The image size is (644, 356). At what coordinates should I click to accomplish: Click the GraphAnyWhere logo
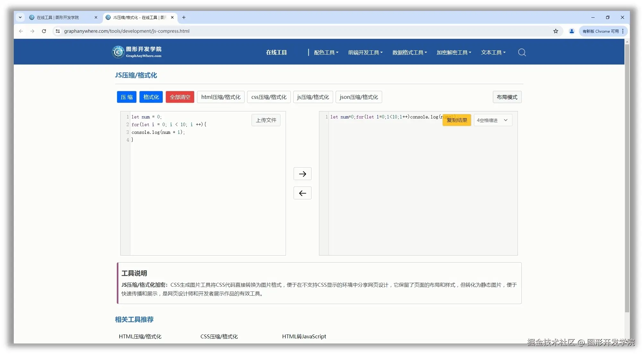(x=137, y=52)
